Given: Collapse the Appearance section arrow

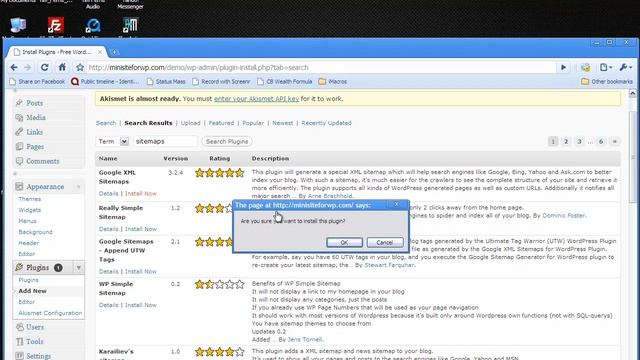Looking at the screenshot, I should (79, 187).
